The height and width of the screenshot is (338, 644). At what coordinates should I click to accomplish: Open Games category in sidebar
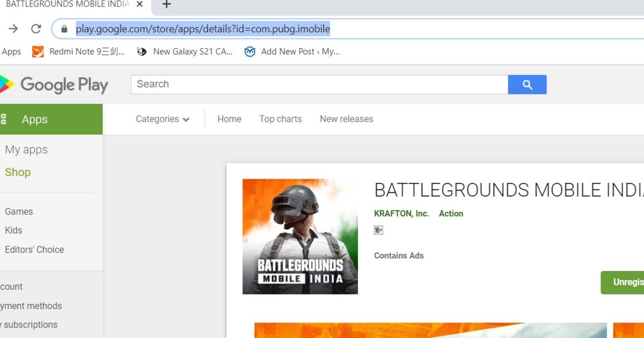tap(19, 212)
